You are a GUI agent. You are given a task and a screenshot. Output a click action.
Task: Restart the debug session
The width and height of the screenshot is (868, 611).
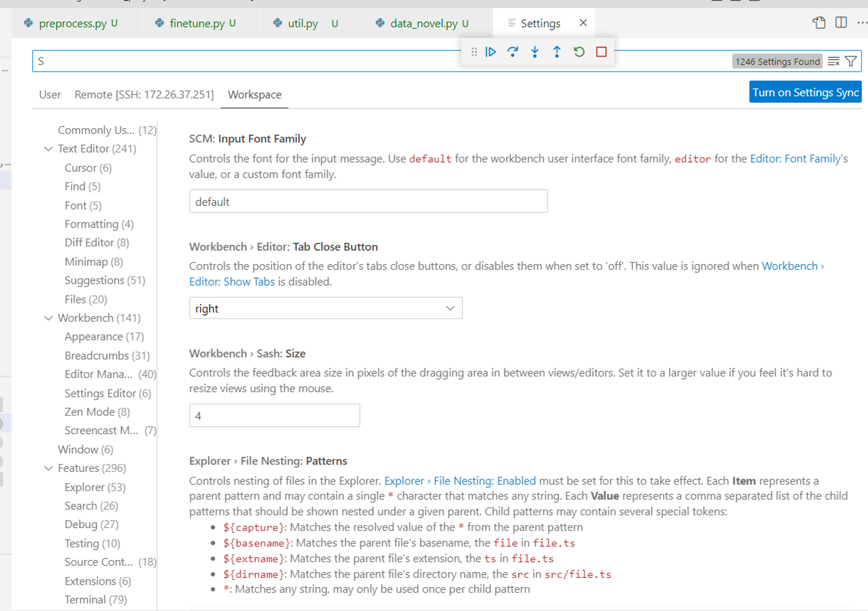[579, 52]
